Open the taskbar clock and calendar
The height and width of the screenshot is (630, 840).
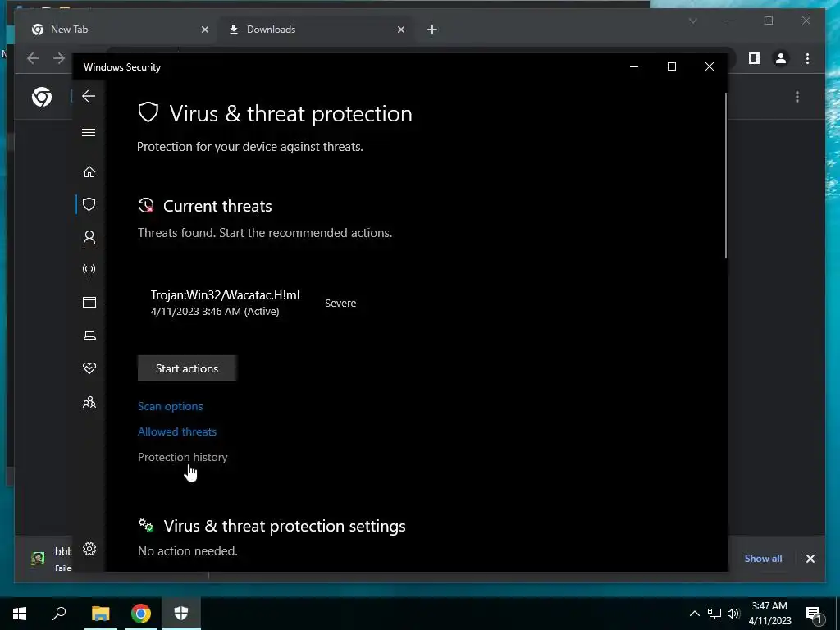769,614
